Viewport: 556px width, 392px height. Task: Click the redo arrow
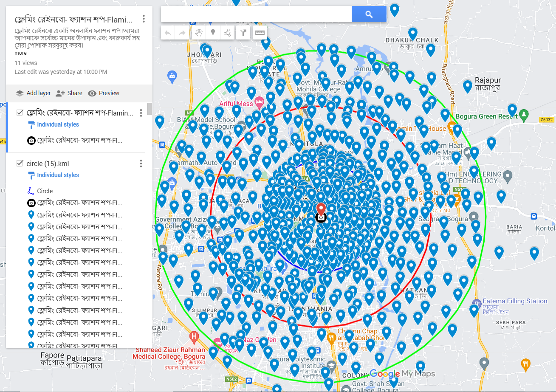click(x=183, y=32)
